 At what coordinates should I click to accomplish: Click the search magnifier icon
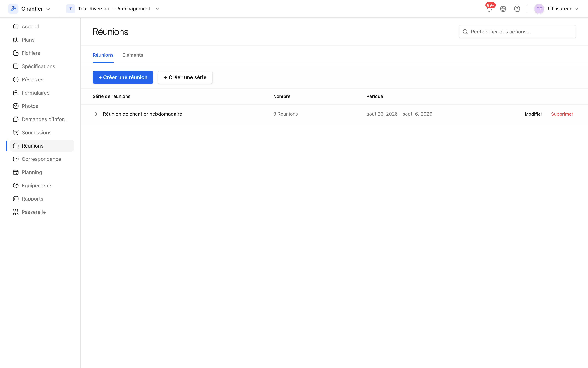tap(465, 32)
